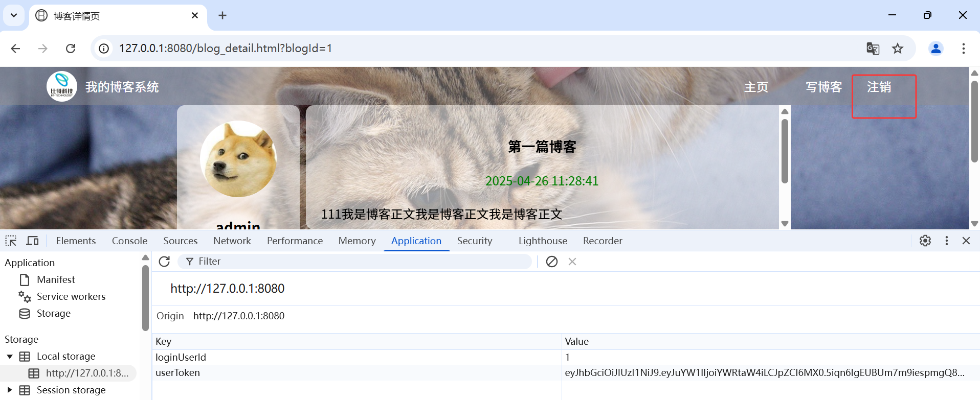Image resolution: width=980 pixels, height=400 pixels.
Task: Click the address bar URL
Action: (x=226, y=49)
